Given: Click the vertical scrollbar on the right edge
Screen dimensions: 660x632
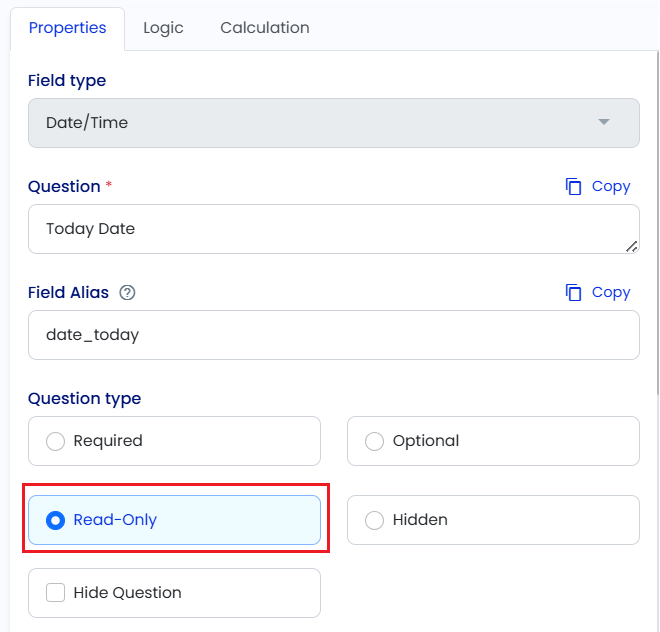Looking at the screenshot, I should coord(657,223).
